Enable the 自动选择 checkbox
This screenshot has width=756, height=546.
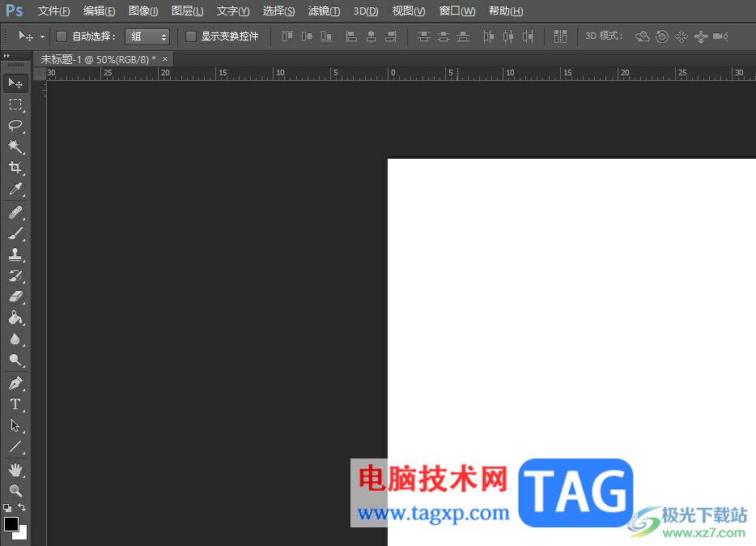pyautogui.click(x=62, y=36)
